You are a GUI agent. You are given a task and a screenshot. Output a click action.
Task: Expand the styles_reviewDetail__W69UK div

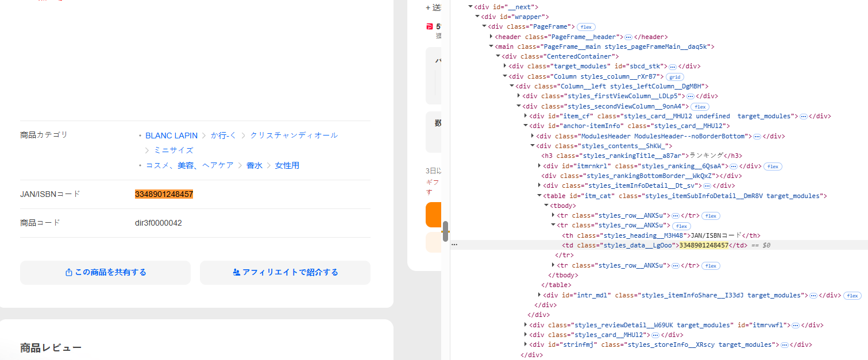coord(526,325)
